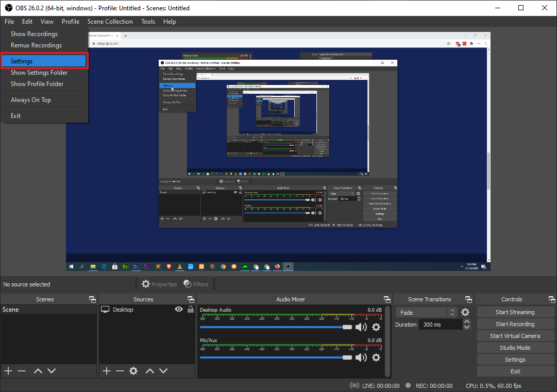Select the Scene item in the Scenes list
Image resolution: width=557 pixels, height=392 pixels.
[48, 310]
